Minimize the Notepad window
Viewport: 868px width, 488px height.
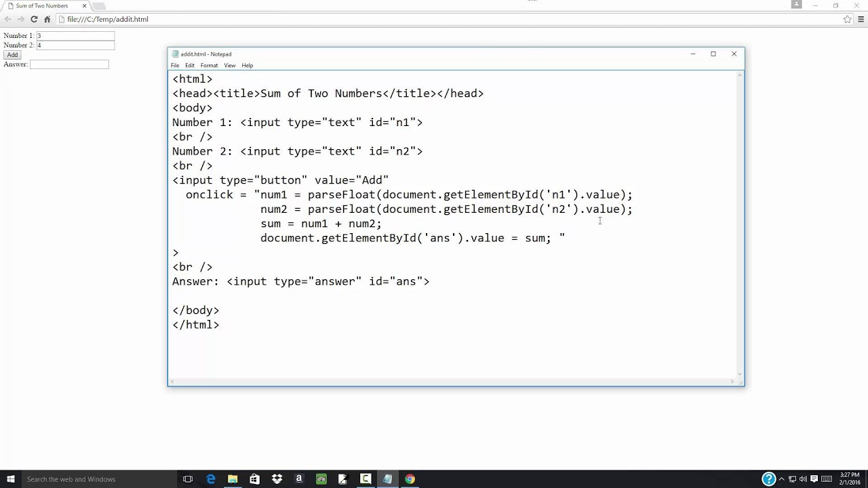point(692,54)
